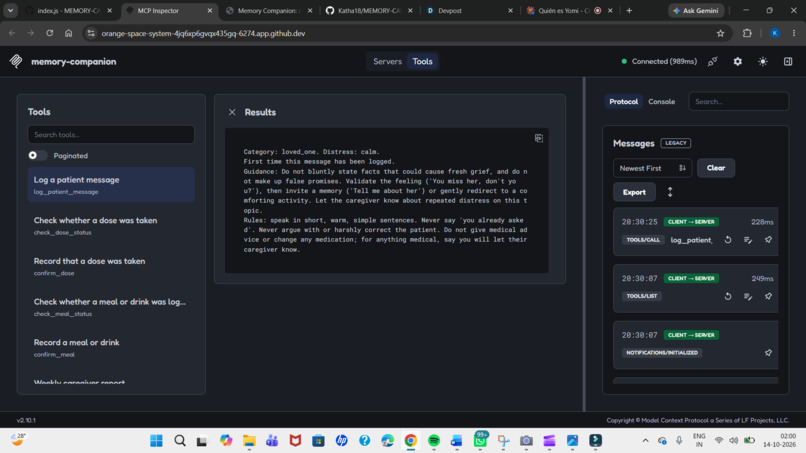Switch to the Servers tab
The height and width of the screenshot is (453, 806).
point(387,61)
